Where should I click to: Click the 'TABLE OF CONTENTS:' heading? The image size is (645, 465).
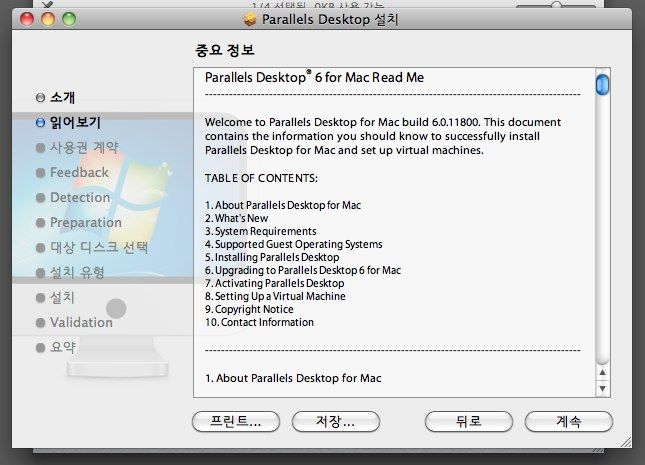pyautogui.click(x=261, y=178)
